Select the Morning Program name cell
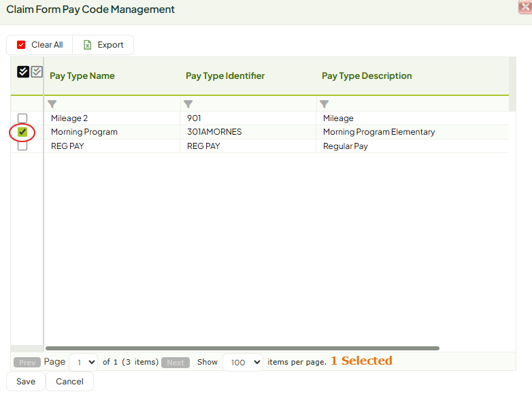Screen dimensions: 532x398 tap(112, 132)
